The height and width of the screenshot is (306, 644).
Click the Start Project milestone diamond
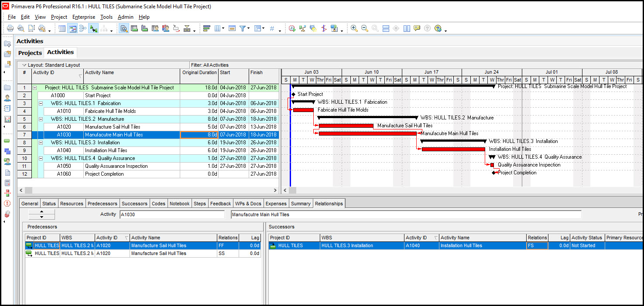293,94
